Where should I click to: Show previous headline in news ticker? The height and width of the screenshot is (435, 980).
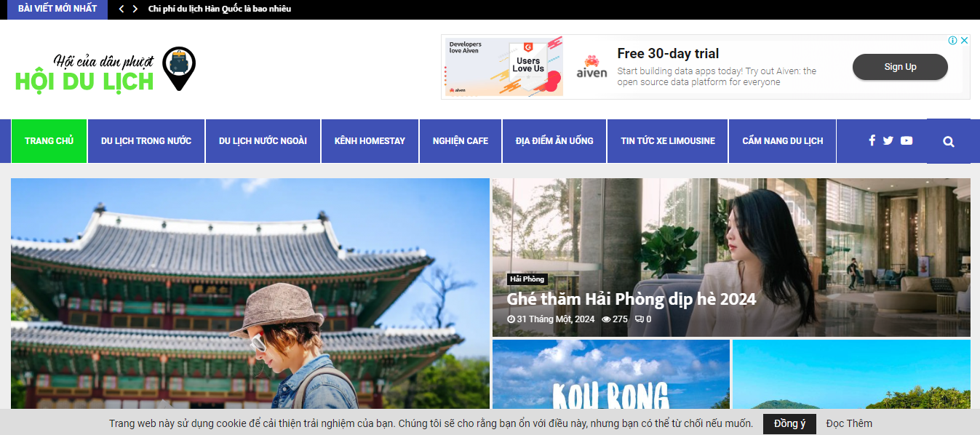(121, 9)
